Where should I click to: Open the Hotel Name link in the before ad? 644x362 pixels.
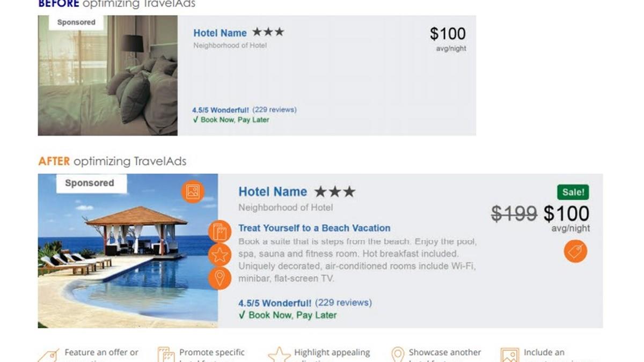tap(220, 33)
